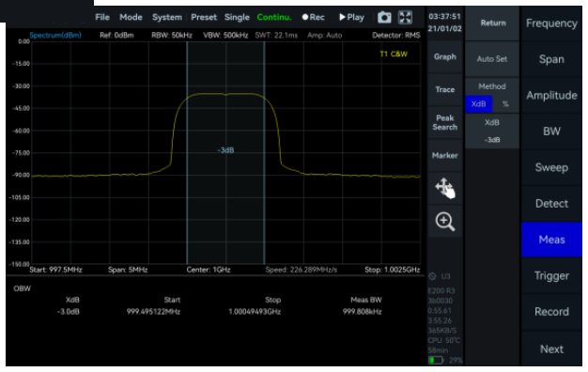
Task: Open the Sweep menu tab
Action: coord(551,167)
